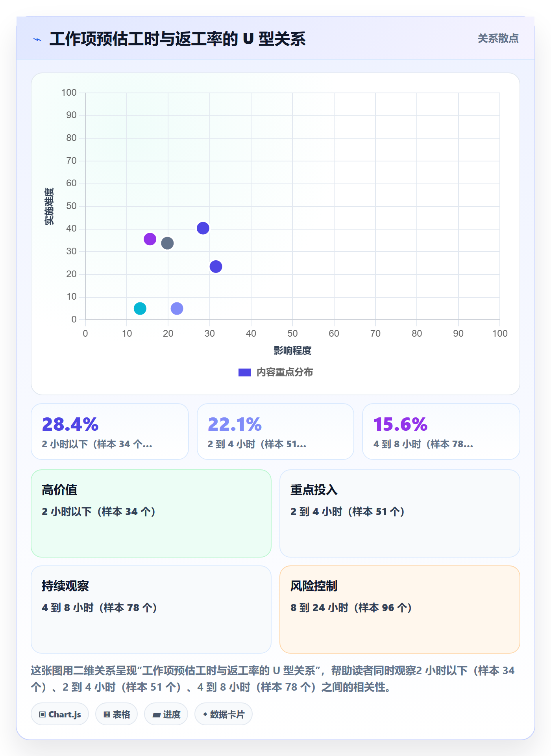Click the 影响程度 x-axis title
This screenshot has height=756, width=551.
tap(292, 350)
